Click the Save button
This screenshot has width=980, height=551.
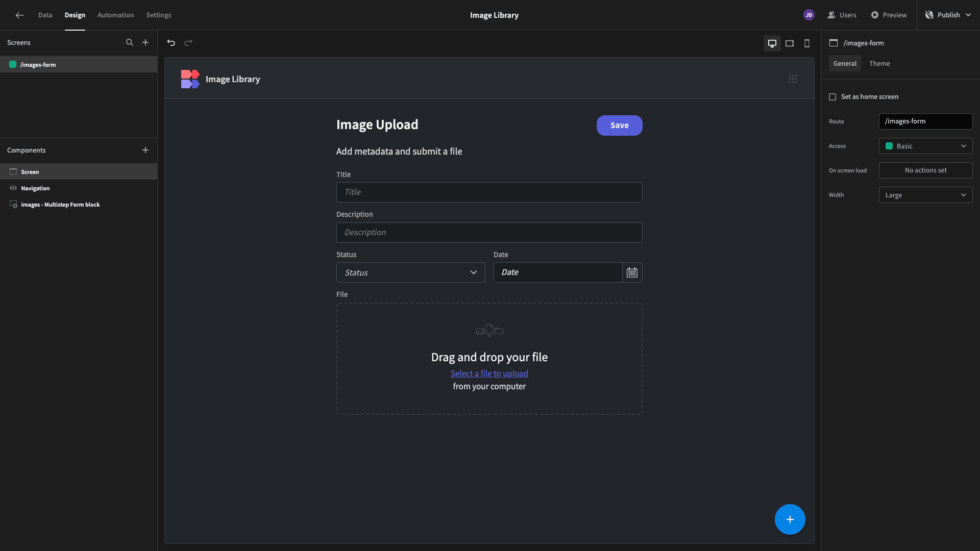pyautogui.click(x=619, y=126)
